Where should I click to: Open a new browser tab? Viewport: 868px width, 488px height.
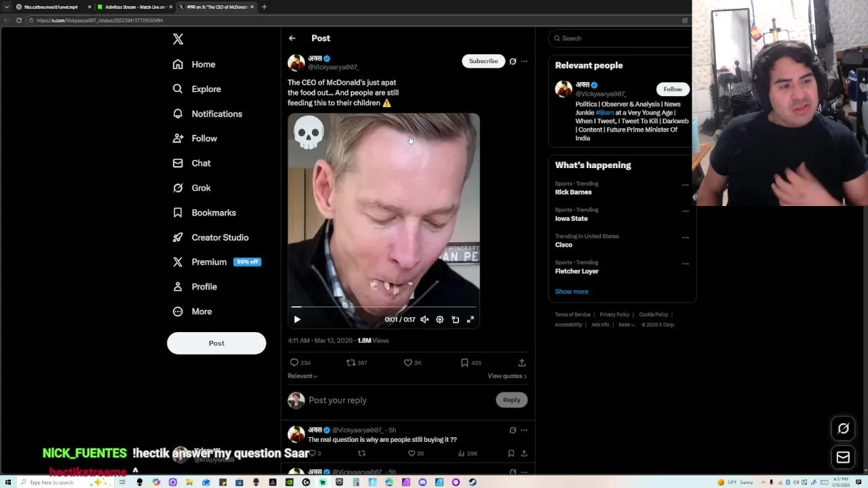click(264, 7)
